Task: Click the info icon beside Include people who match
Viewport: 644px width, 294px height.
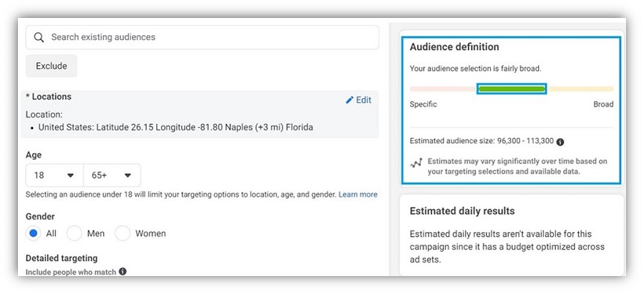Action: pyautogui.click(x=122, y=271)
